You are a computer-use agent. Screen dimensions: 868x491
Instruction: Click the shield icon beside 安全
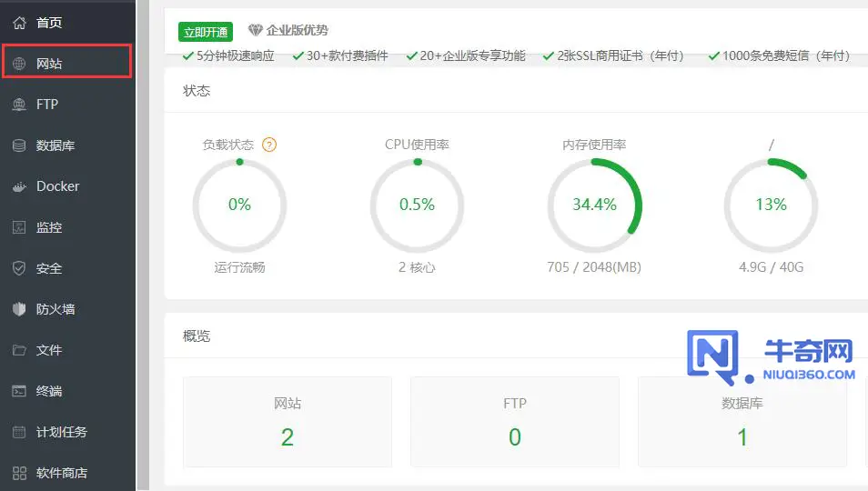pyautogui.click(x=19, y=268)
